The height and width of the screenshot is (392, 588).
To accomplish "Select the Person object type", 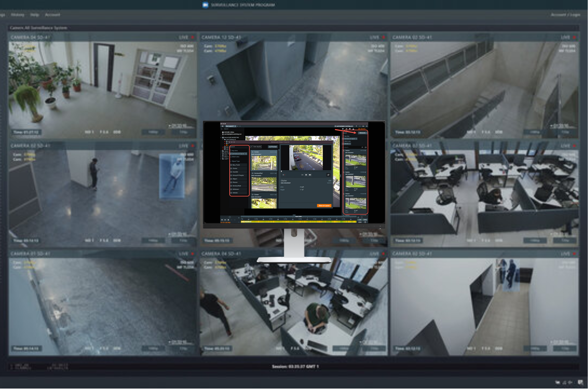I will tap(235, 182).
